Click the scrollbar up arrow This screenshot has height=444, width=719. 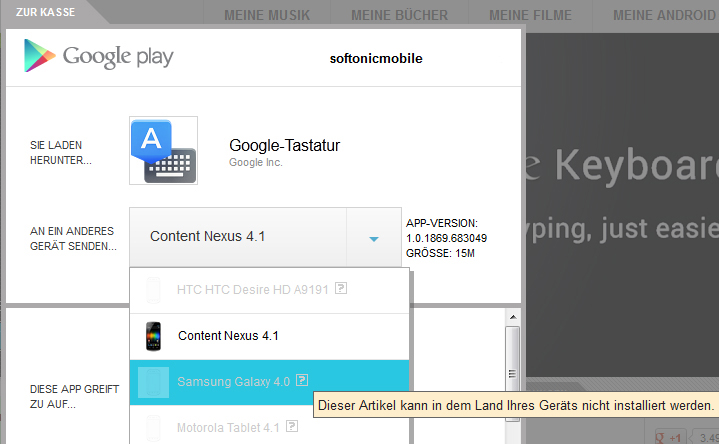pos(513,317)
